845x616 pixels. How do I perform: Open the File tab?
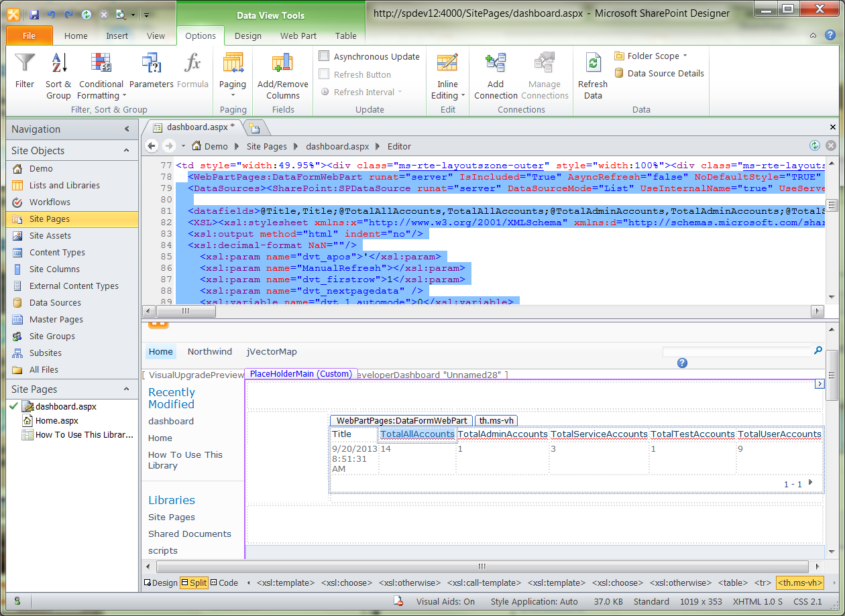[29, 36]
